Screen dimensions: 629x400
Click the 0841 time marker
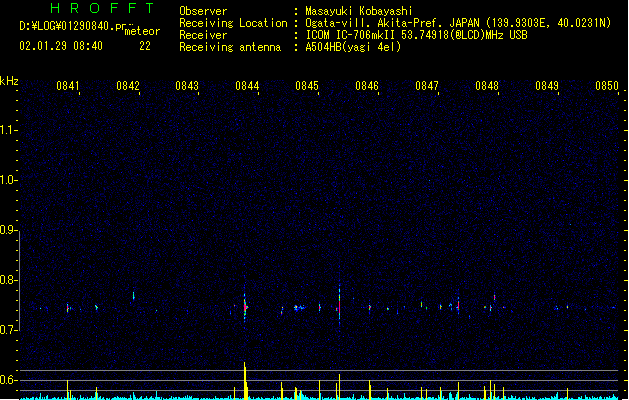[x=67, y=86]
